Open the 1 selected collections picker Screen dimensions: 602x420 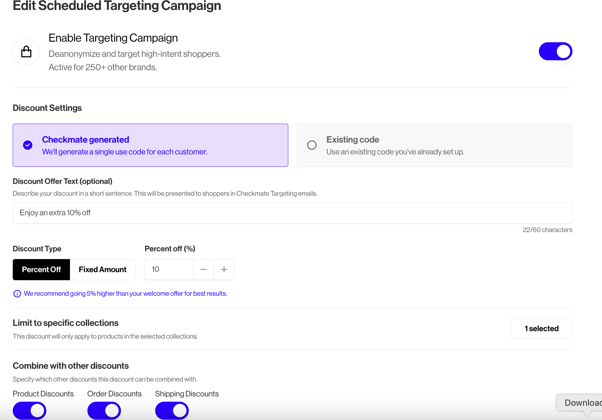tap(541, 328)
